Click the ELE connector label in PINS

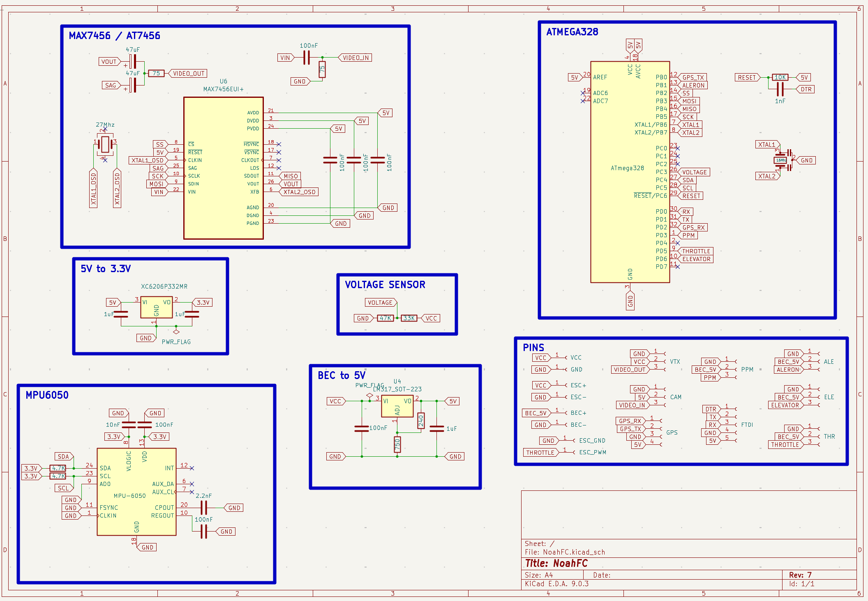829,397
